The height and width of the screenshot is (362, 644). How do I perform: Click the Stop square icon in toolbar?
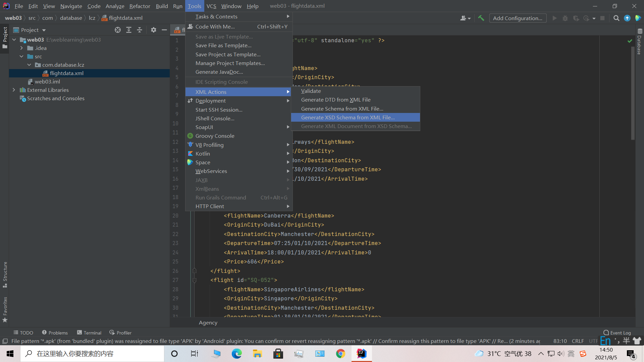tap(602, 18)
